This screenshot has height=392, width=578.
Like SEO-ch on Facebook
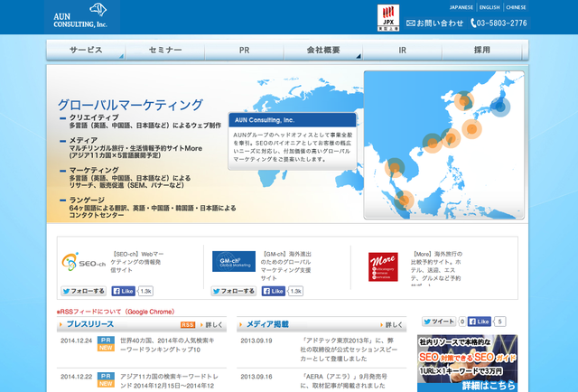coord(124,291)
